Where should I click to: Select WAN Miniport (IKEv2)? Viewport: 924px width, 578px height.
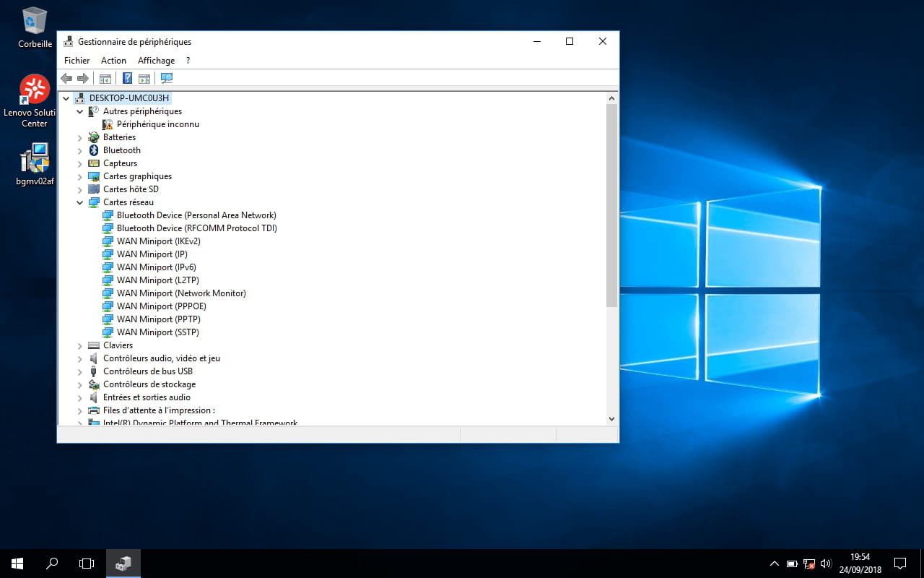point(159,241)
